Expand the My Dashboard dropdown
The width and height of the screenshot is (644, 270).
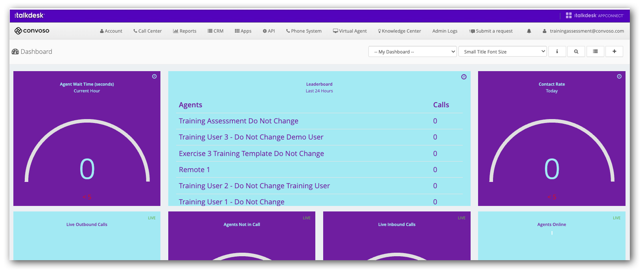[412, 51]
